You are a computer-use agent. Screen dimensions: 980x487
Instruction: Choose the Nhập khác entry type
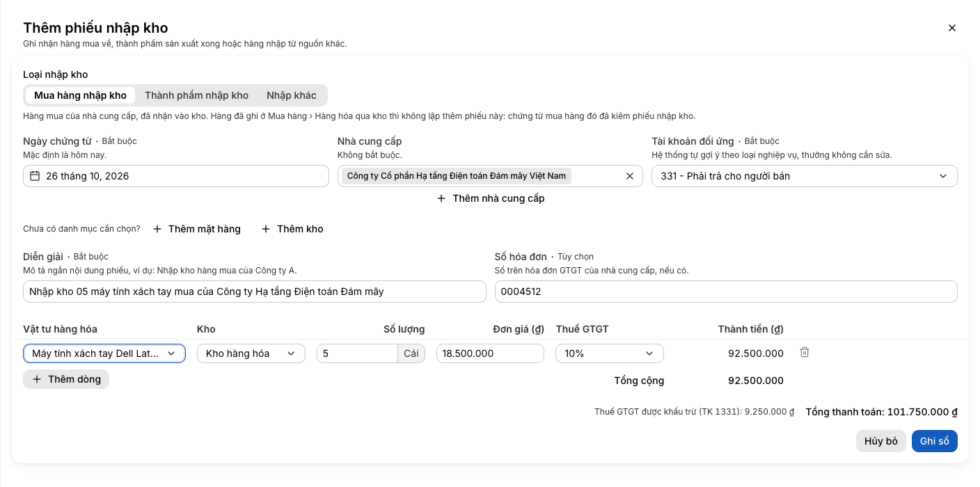292,95
